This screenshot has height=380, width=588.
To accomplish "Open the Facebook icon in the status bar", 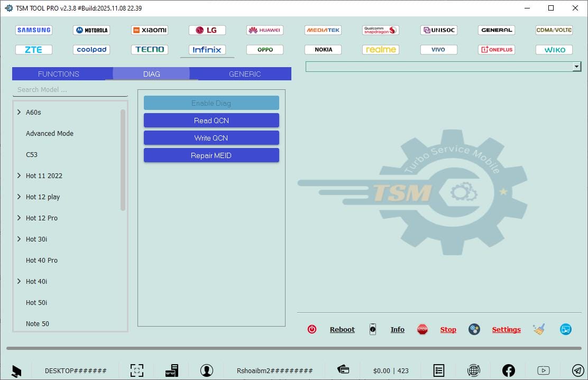I will pyautogui.click(x=508, y=370).
